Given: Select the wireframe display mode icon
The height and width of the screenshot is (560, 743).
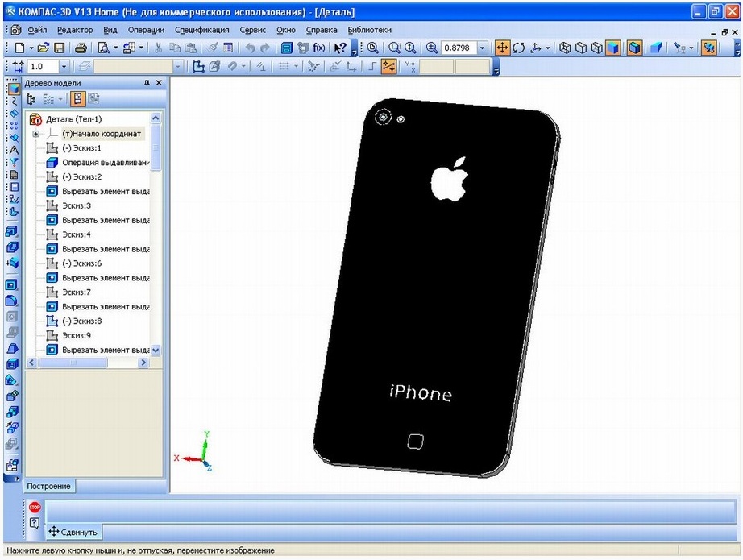Looking at the screenshot, I should (564, 48).
